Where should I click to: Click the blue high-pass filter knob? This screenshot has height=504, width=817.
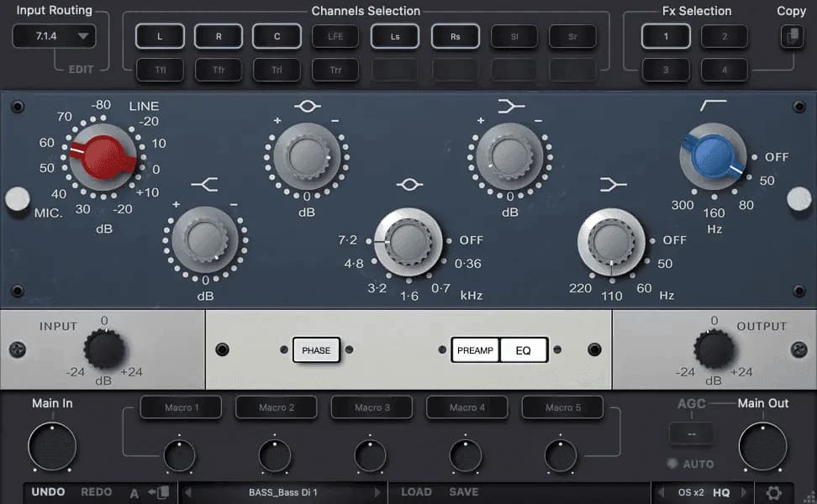click(714, 155)
